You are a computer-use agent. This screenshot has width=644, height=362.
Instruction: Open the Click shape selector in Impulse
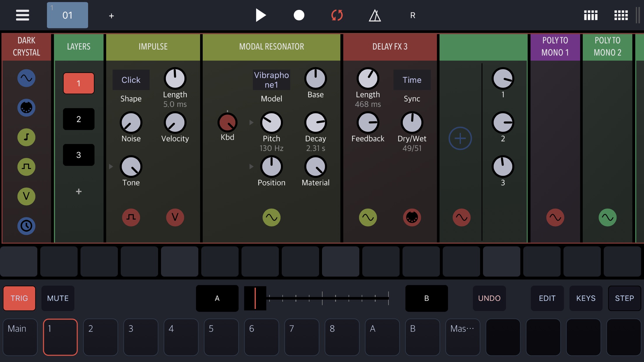(131, 80)
